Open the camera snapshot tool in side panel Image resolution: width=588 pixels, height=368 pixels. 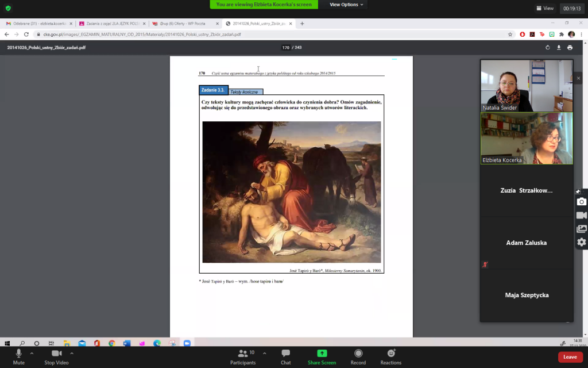point(581,202)
